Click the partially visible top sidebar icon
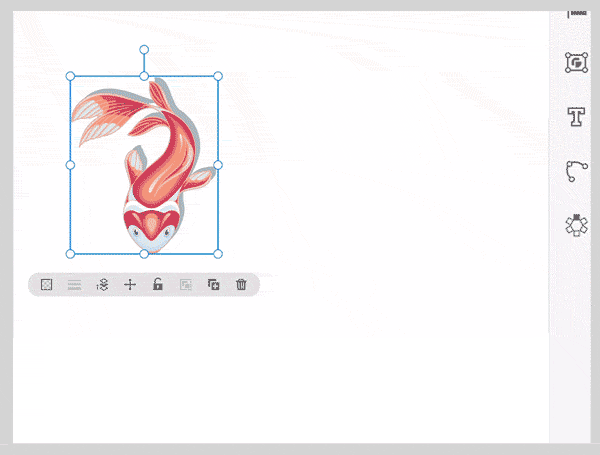 [x=577, y=14]
